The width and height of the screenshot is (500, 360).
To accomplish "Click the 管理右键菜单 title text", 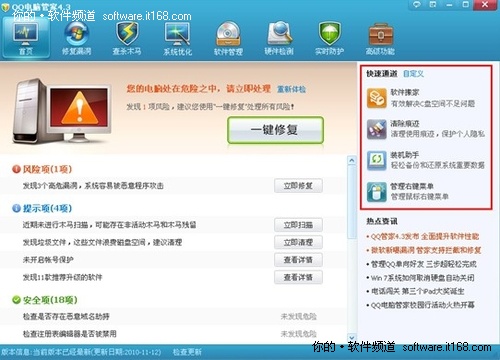I will 412,186.
